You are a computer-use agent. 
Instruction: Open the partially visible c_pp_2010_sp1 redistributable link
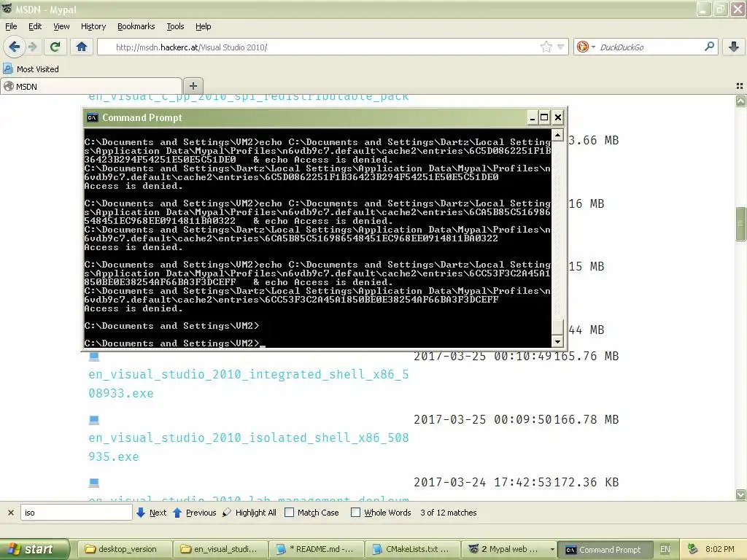click(248, 97)
